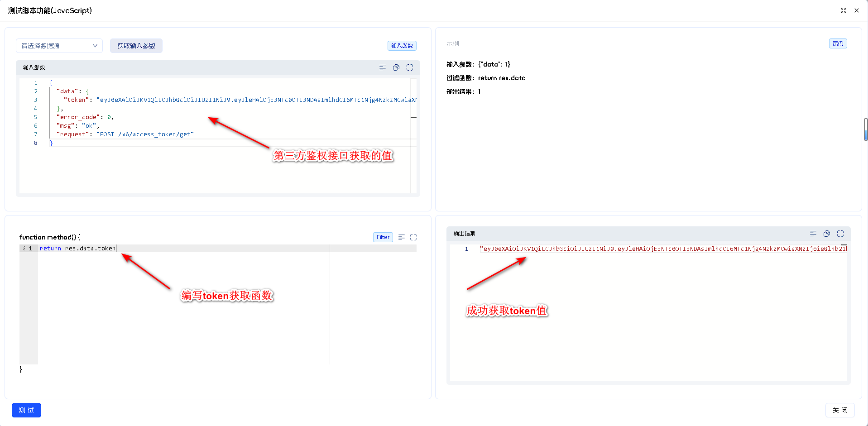Open the 请选择数据源 dropdown

[x=54, y=46]
